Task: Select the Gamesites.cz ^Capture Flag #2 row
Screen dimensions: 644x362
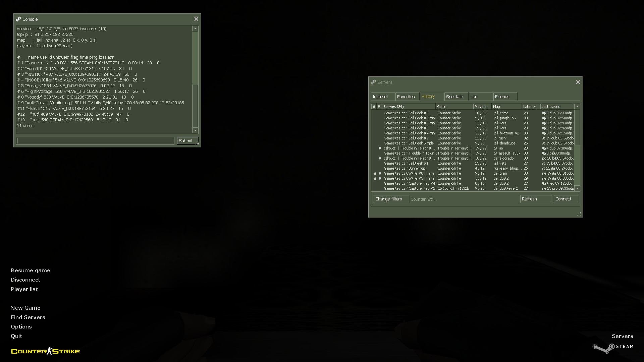Action: click(473, 188)
